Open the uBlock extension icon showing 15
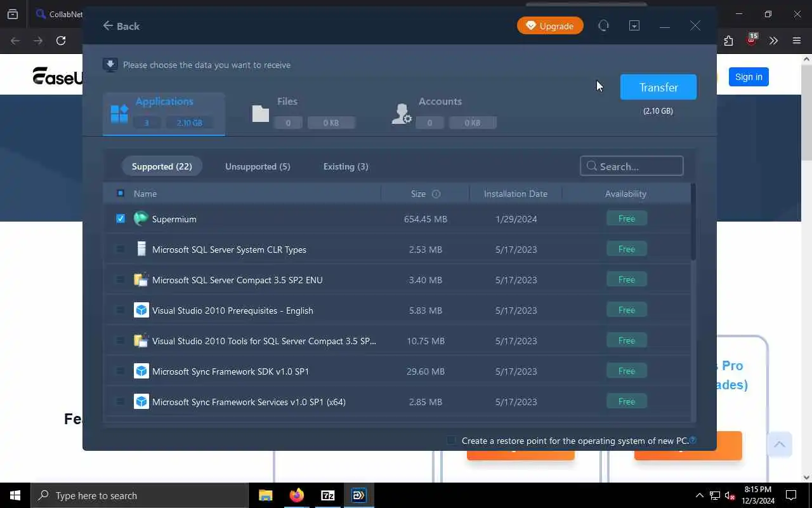This screenshot has width=812, height=508. 752,40
